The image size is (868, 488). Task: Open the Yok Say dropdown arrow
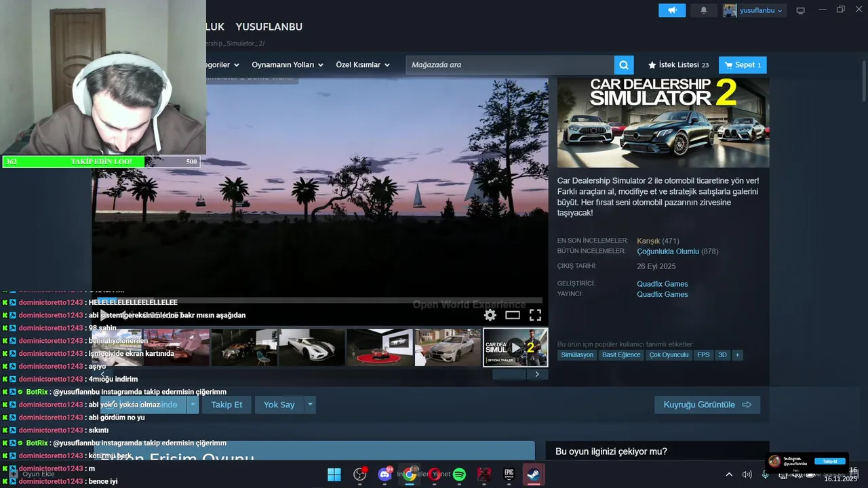[310, 405]
